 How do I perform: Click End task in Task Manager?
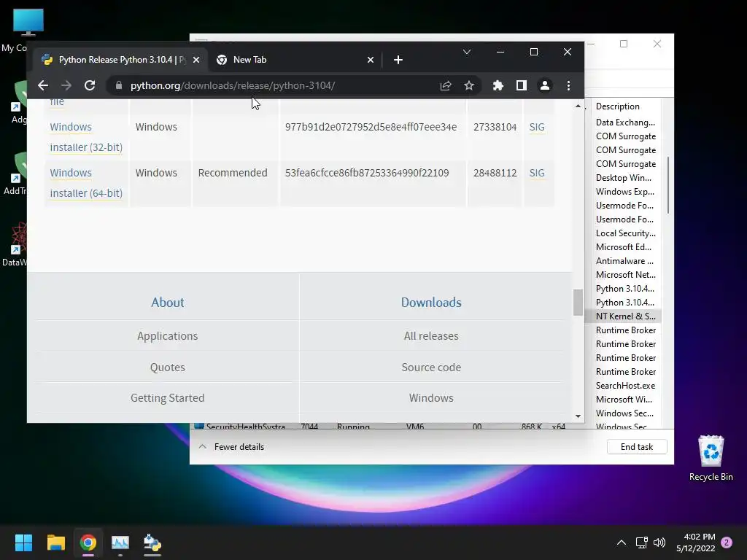pyautogui.click(x=636, y=447)
